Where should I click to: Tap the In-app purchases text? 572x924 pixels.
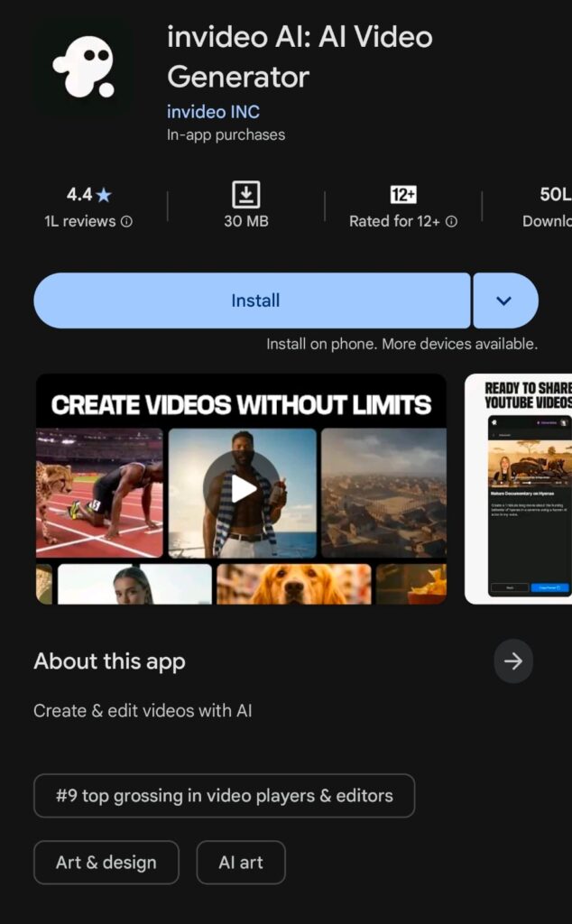click(226, 135)
